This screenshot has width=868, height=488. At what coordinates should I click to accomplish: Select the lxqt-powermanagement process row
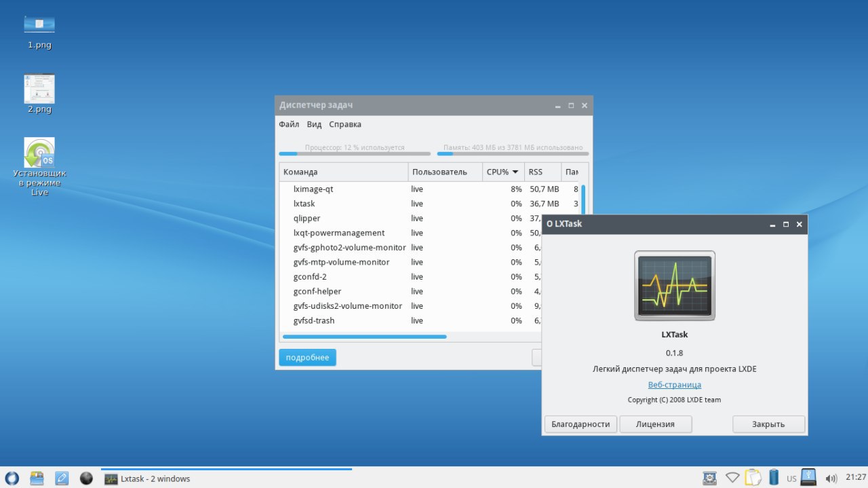[410, 233]
